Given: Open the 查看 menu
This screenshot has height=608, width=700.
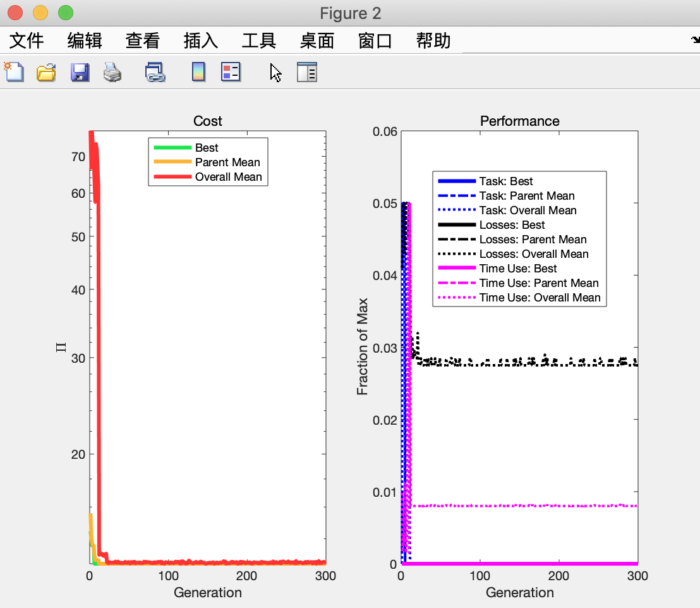Looking at the screenshot, I should (x=143, y=40).
